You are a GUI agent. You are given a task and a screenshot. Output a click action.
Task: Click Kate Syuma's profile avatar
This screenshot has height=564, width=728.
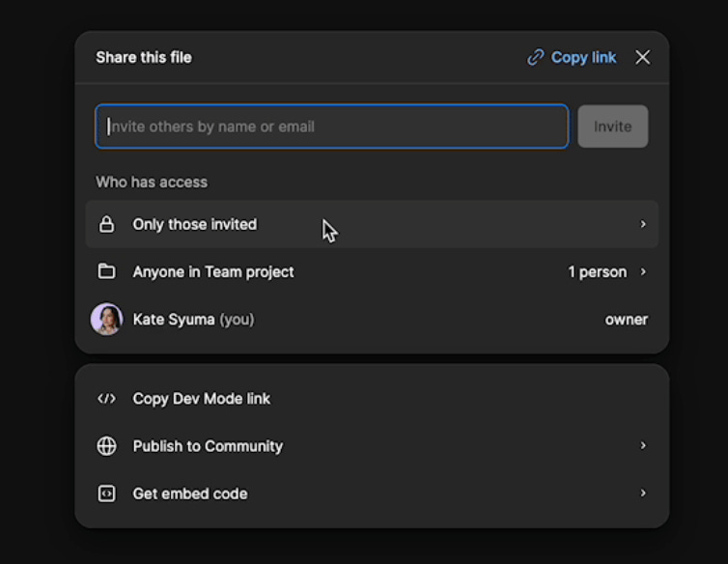(107, 319)
